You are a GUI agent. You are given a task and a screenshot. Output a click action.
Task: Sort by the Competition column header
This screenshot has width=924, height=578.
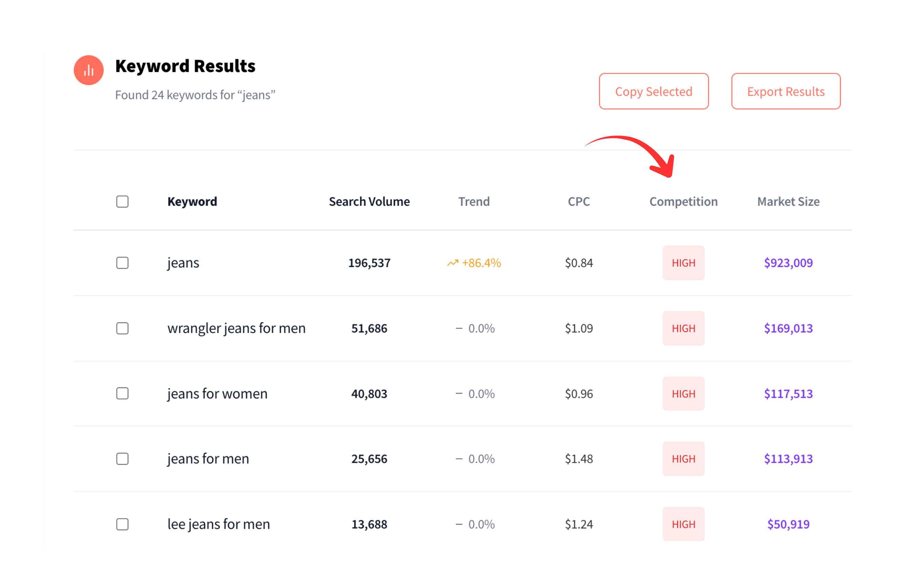(x=683, y=202)
